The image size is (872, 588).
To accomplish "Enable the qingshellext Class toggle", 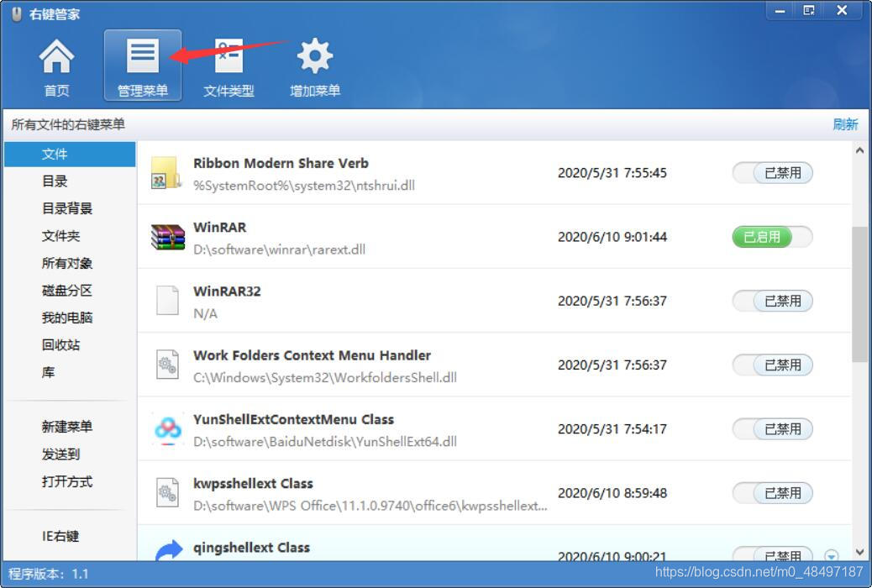I will click(x=773, y=554).
